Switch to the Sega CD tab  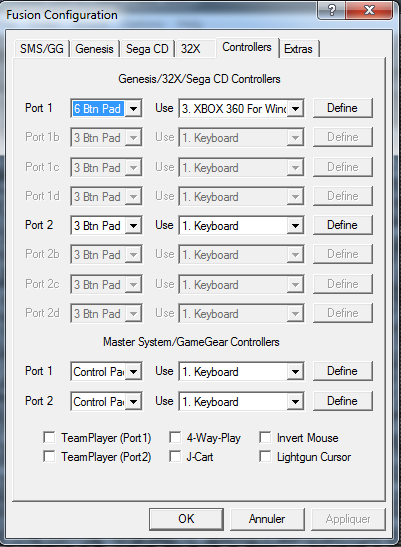[147, 48]
